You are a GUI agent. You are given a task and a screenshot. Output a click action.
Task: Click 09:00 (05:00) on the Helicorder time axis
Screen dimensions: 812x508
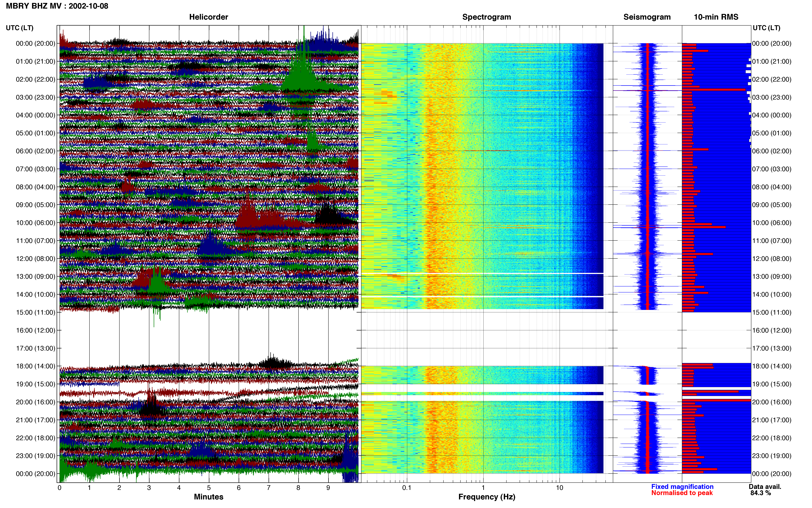pos(36,205)
